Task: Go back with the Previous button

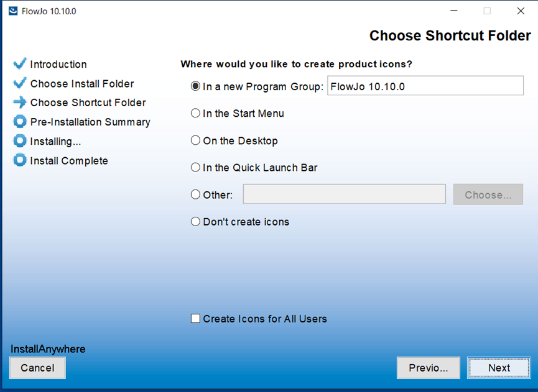Action: [428, 368]
